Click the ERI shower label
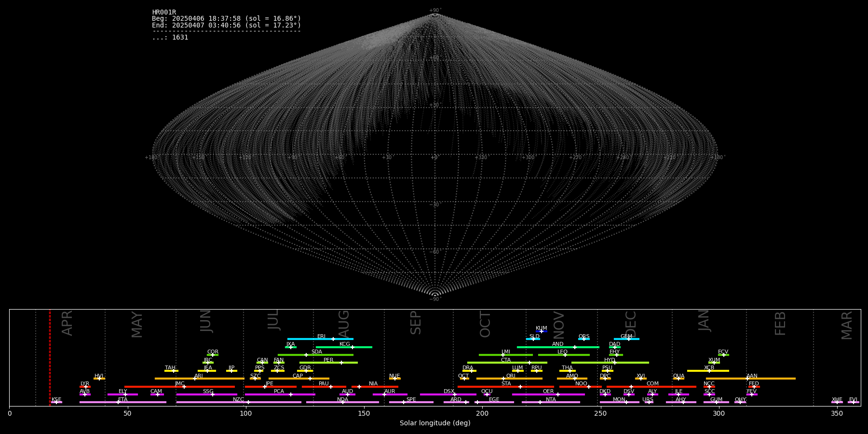Image resolution: width=868 pixels, height=434 pixels. [x=322, y=337]
